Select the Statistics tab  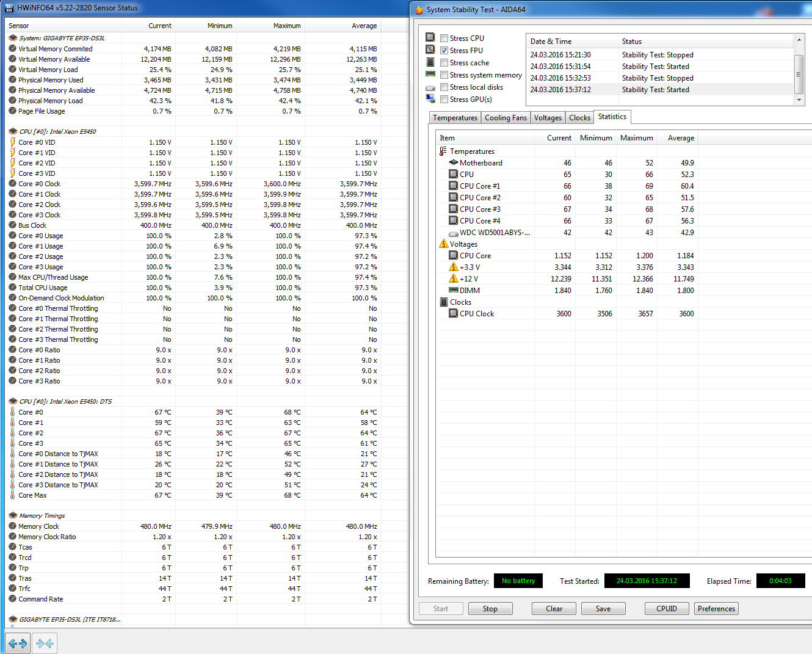click(612, 117)
